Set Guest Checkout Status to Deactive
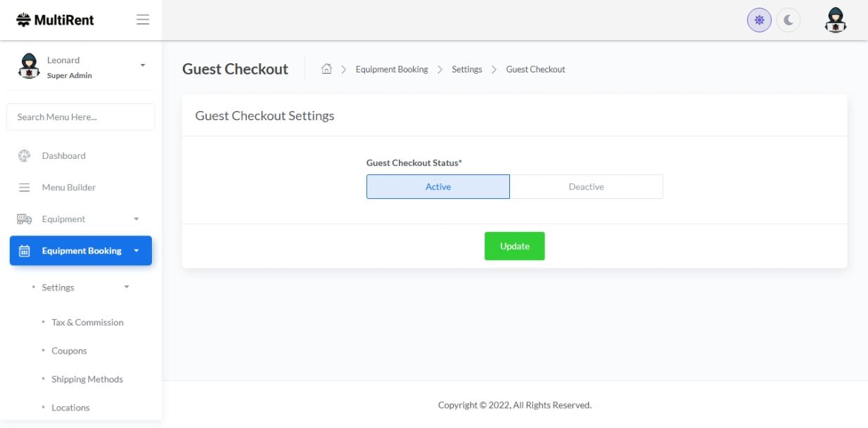The height and width of the screenshot is (428, 868). pos(586,187)
